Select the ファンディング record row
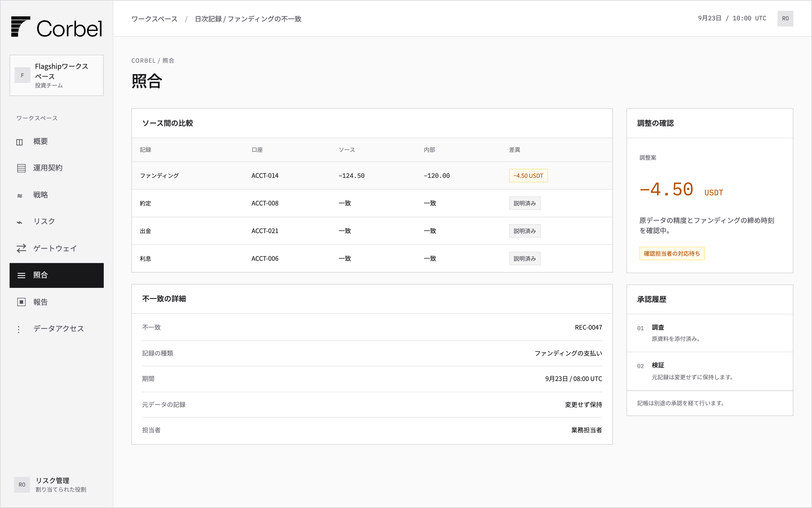The height and width of the screenshot is (508, 812). (372, 176)
